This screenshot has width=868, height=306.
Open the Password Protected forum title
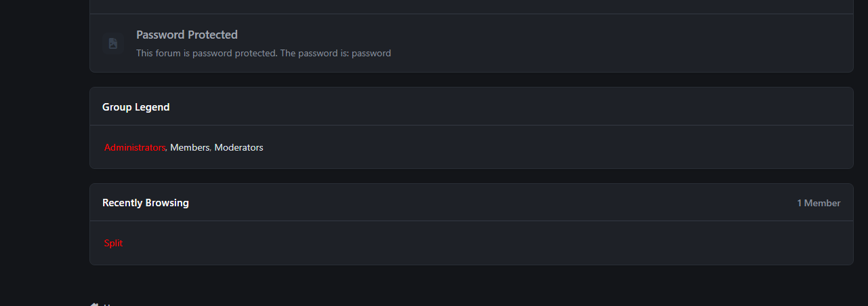pos(187,35)
